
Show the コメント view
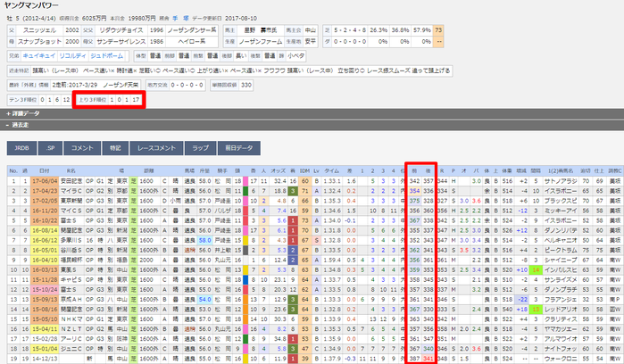pos(82,148)
